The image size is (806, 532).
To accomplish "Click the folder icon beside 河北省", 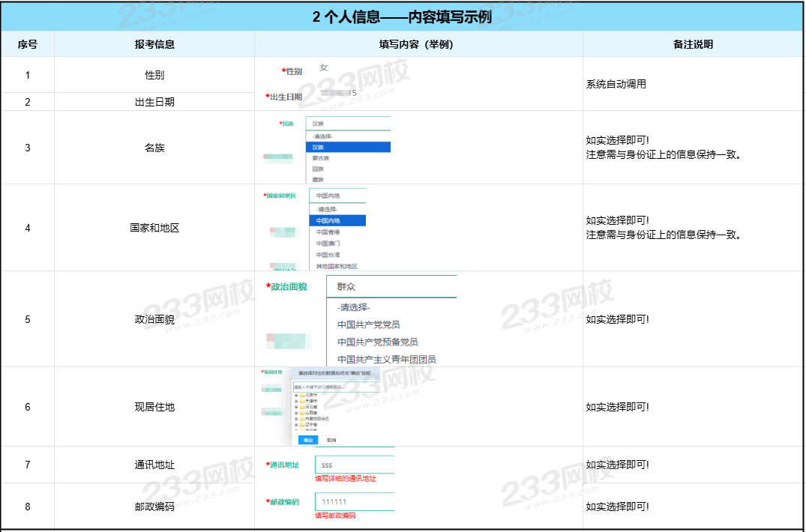I will coord(302,407).
